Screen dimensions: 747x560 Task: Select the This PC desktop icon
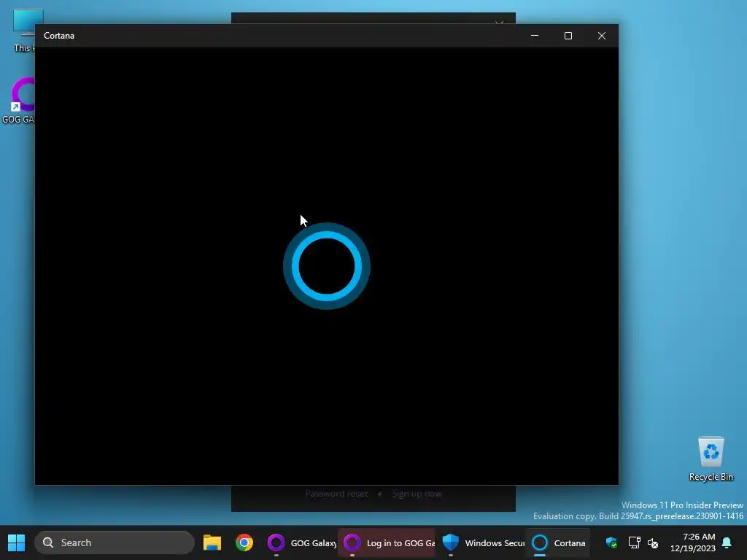pos(23,31)
